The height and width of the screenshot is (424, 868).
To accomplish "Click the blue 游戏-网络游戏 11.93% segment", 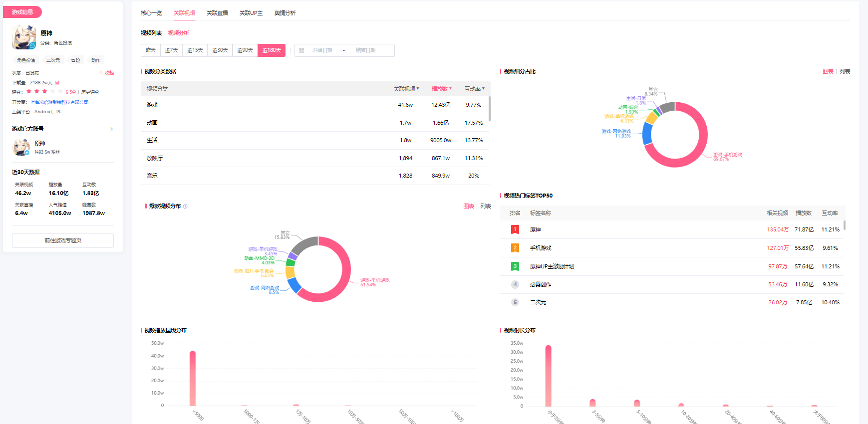I will click(x=647, y=133).
